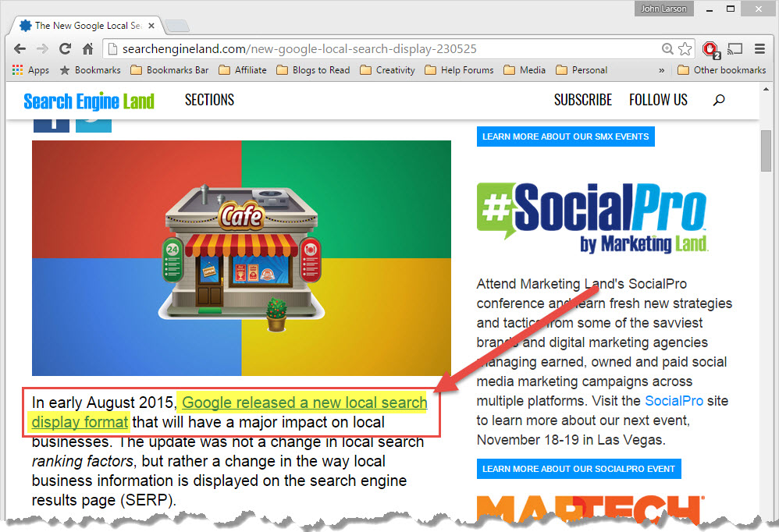Follow the highlighted Google released link
Image resolution: width=779 pixels, height=532 pixels.
click(304, 403)
